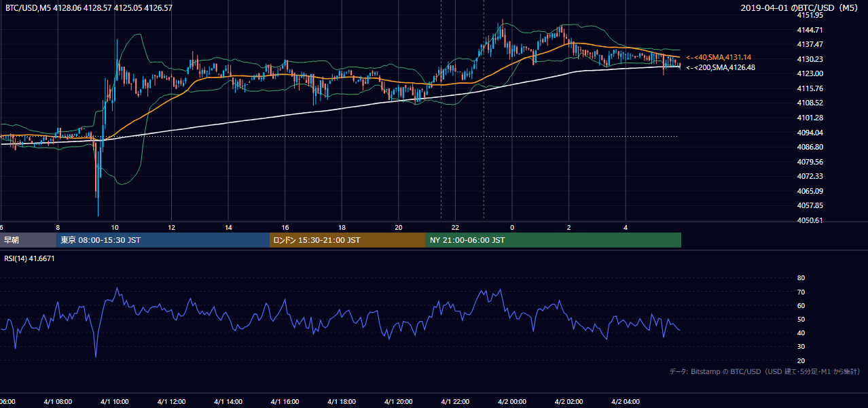Click hour tick 12 under price chart
Image resolution: width=868 pixels, height=408 pixels.
click(172, 227)
